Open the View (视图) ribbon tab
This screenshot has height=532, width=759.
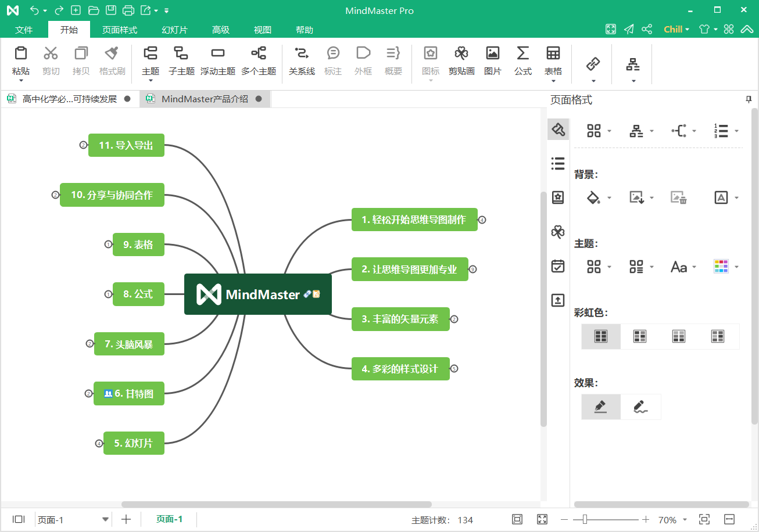[263, 30]
